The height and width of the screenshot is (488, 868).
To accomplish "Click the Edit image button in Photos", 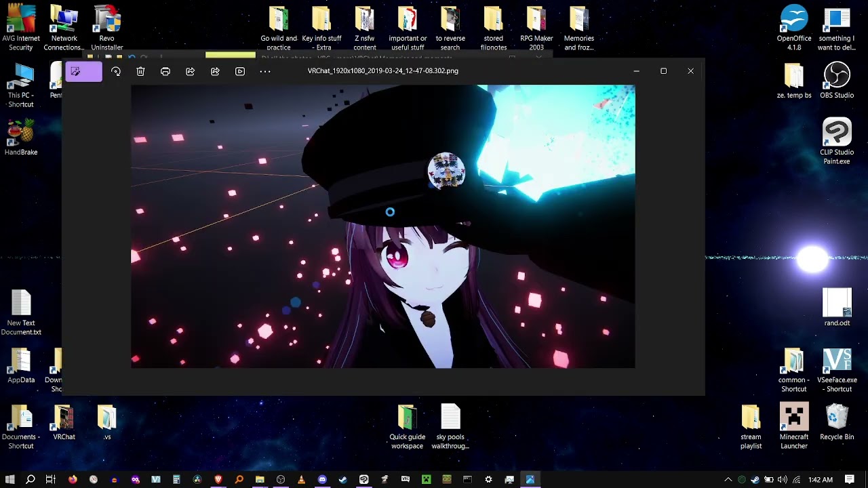I will pos(83,71).
